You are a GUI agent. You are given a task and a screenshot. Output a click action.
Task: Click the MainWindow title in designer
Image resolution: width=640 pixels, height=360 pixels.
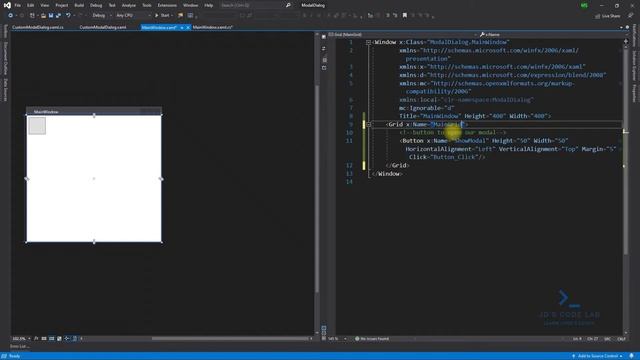(x=46, y=111)
